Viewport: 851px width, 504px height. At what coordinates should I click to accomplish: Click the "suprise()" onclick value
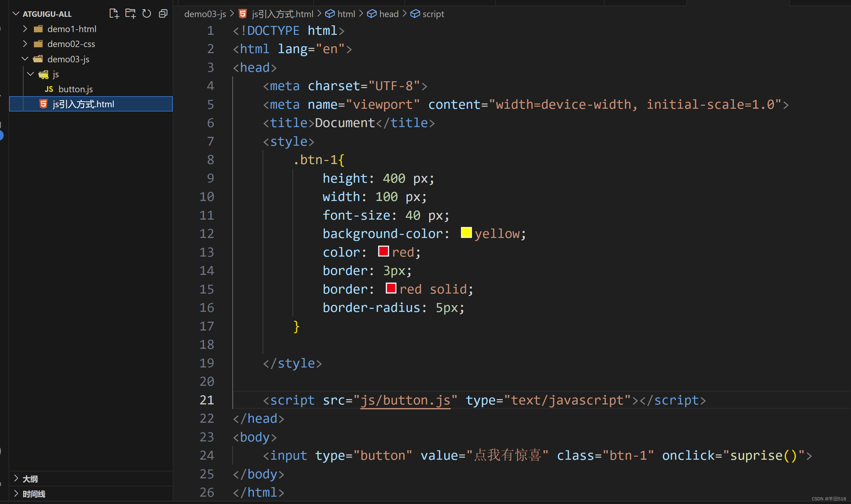[x=763, y=455]
